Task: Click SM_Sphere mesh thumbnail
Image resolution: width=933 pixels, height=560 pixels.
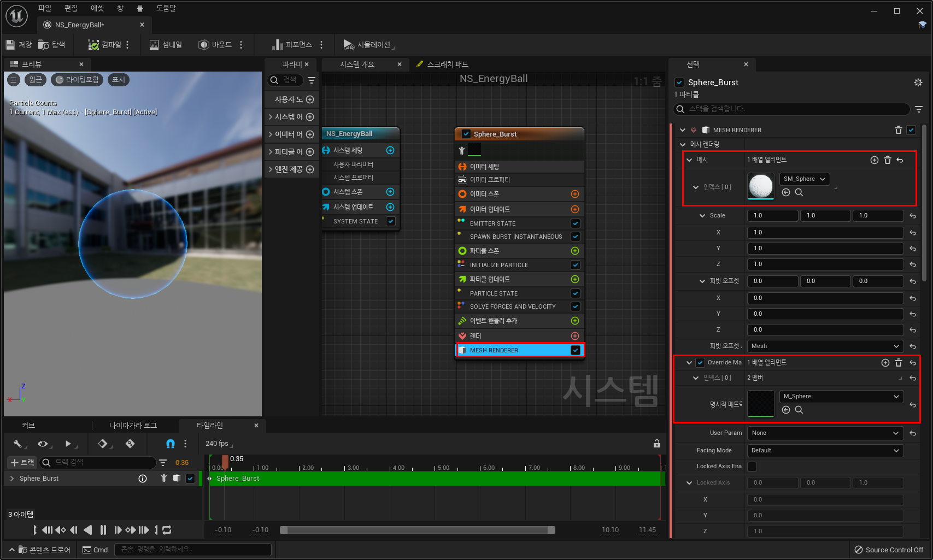Action: 761,186
